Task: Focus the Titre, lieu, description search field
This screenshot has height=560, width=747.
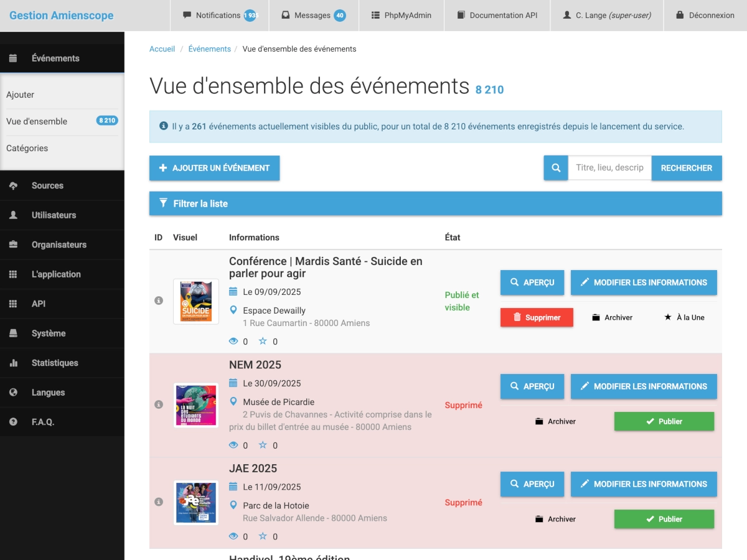Action: (609, 168)
